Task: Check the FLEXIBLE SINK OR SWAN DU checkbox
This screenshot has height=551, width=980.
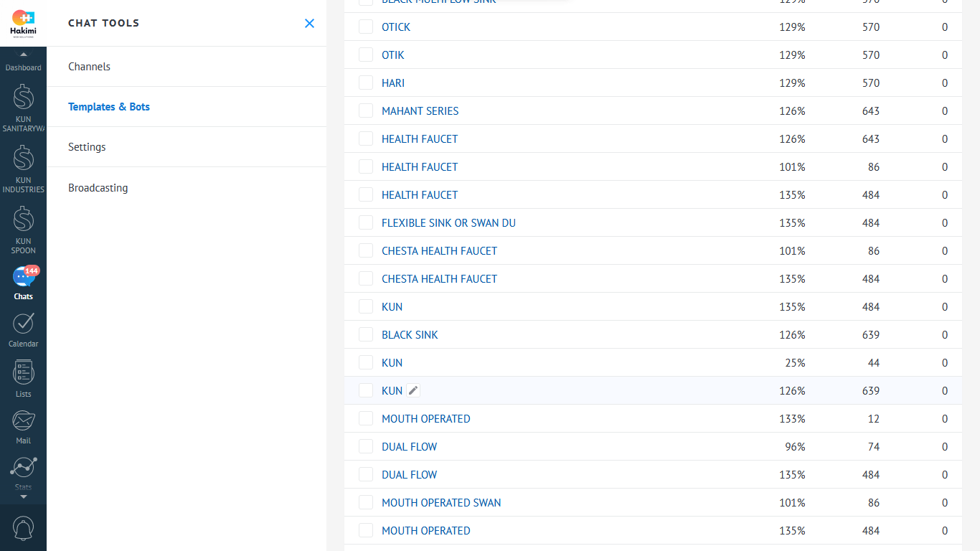Action: (x=366, y=222)
